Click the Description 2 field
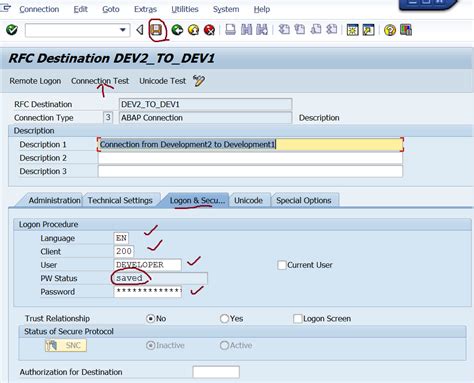Screen dimensions: 474x383 pyautogui.click(x=250, y=158)
